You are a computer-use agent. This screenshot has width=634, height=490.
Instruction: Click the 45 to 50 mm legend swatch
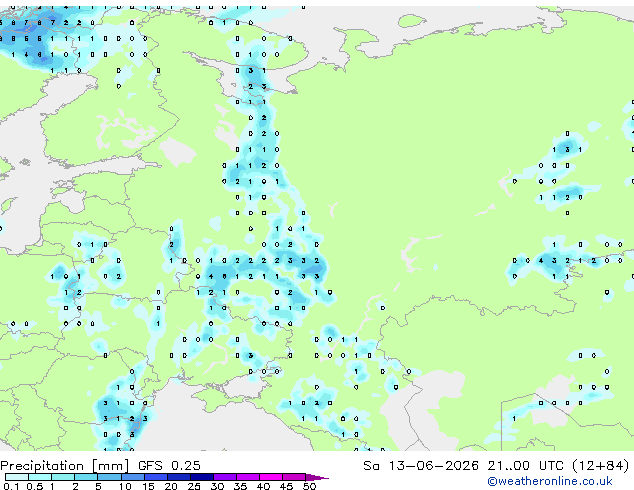click(294, 477)
